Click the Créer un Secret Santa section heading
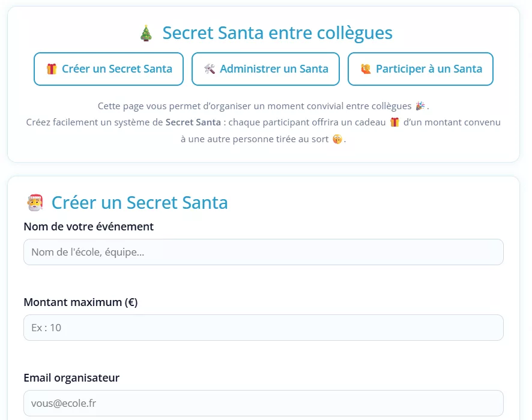 [x=139, y=203]
